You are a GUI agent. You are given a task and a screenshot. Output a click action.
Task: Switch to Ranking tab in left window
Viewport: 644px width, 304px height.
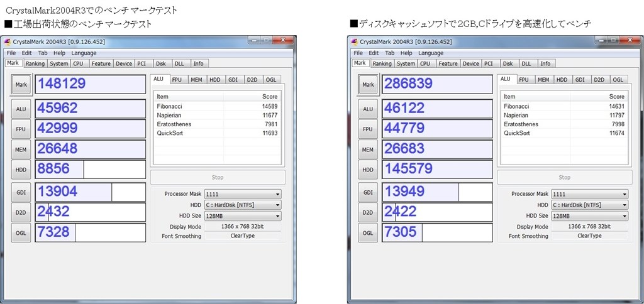click(35, 63)
